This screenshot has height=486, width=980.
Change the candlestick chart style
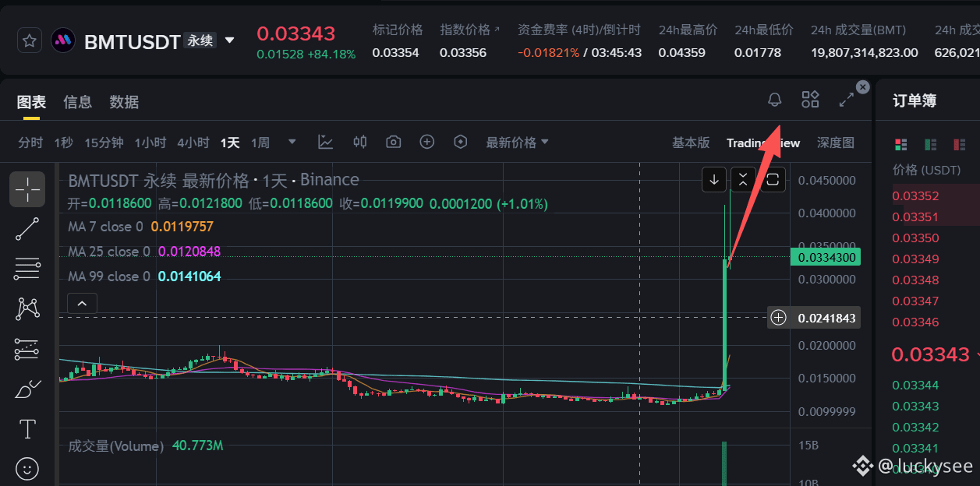[359, 142]
